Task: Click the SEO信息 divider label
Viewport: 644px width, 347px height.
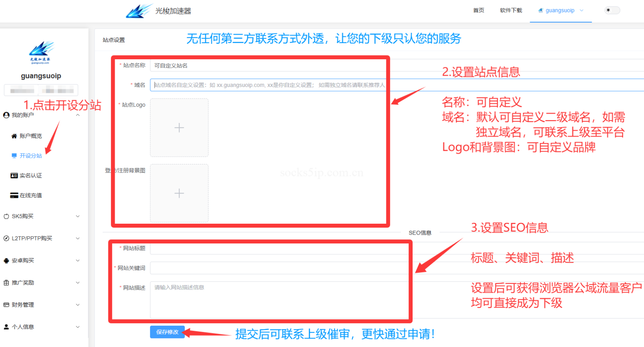Action: pyautogui.click(x=420, y=233)
